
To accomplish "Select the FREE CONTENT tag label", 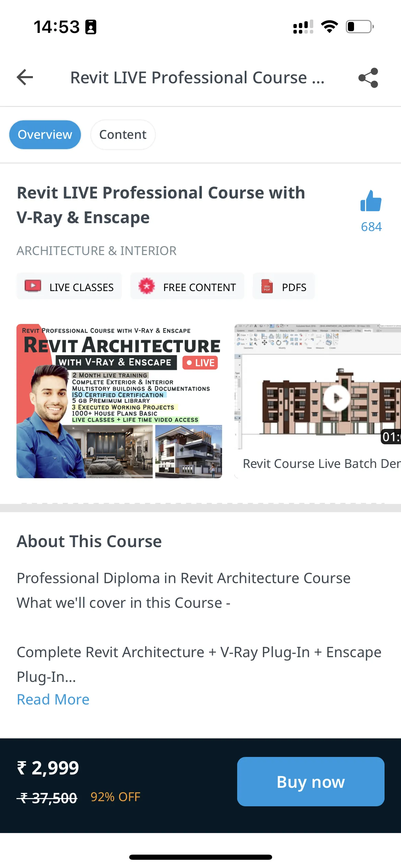I will point(199,287).
